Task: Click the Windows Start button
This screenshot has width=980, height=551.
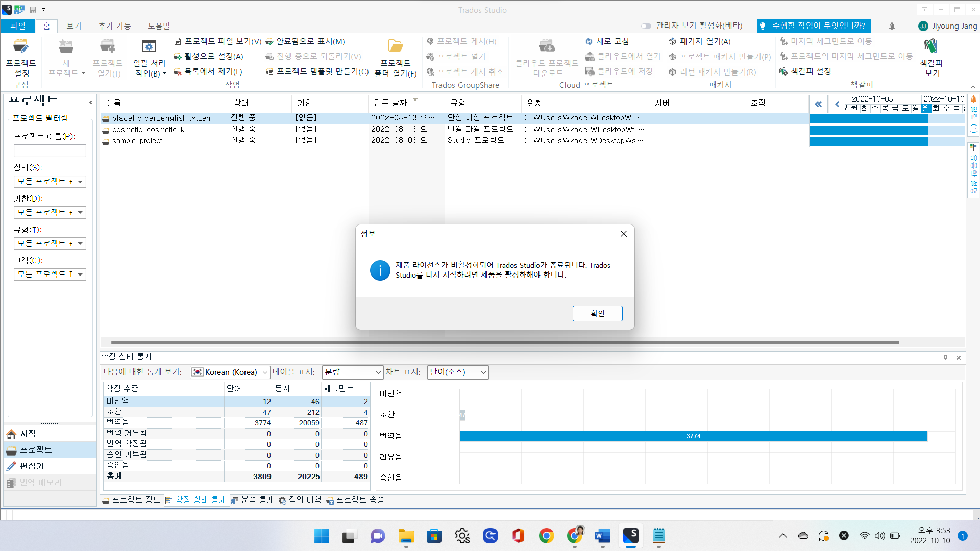Action: click(x=322, y=536)
